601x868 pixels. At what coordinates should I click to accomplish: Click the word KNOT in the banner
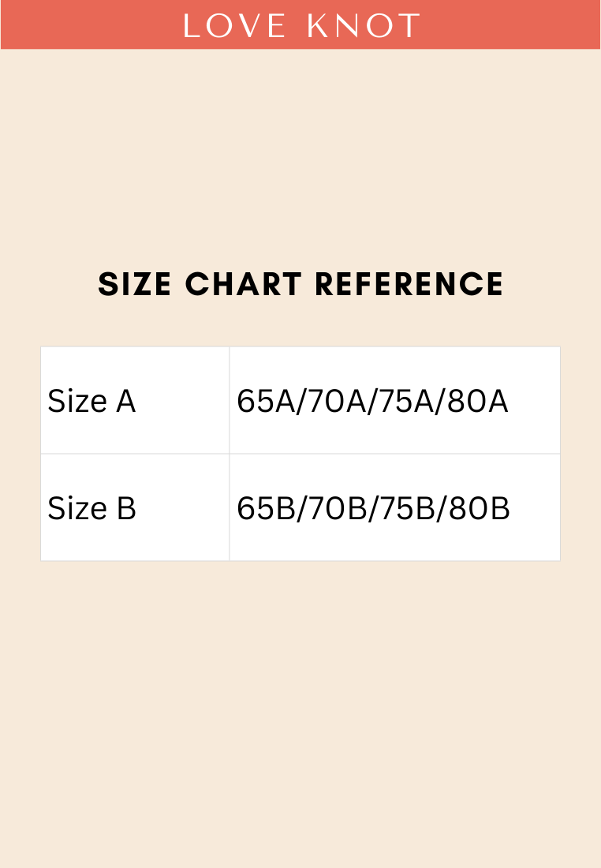364,26
